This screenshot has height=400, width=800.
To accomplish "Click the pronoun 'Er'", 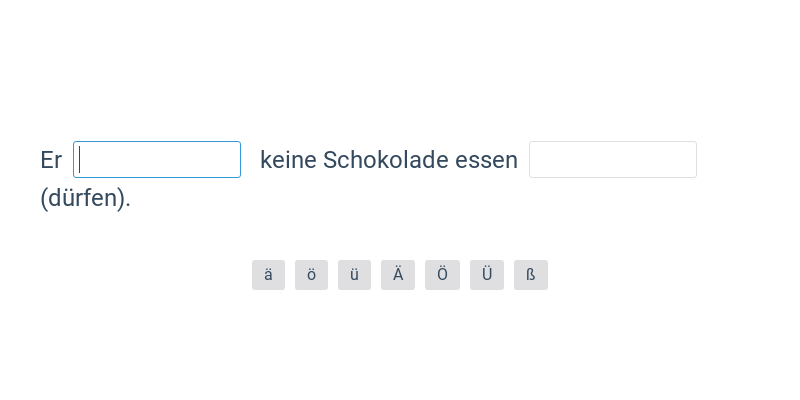I will (51, 160).
